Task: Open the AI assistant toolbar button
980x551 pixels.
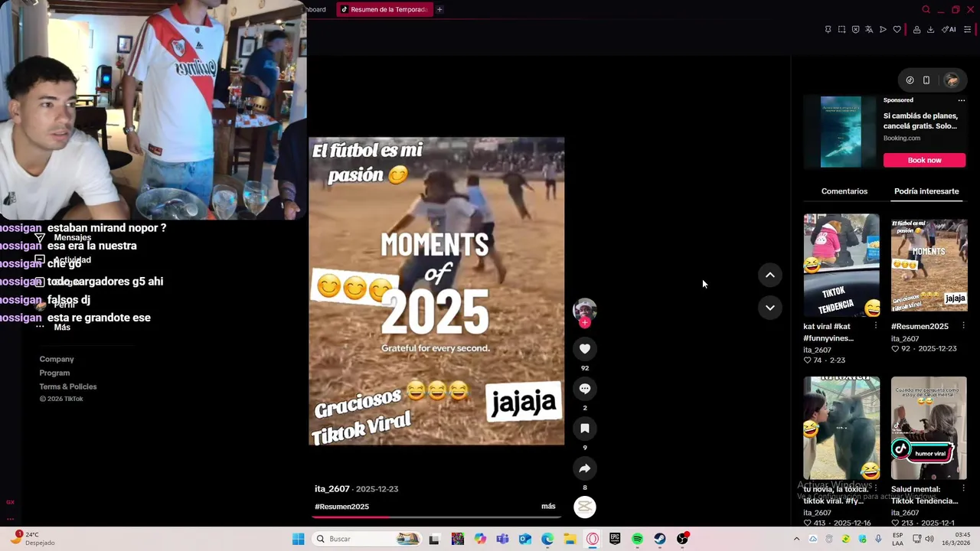Action: coord(949,30)
